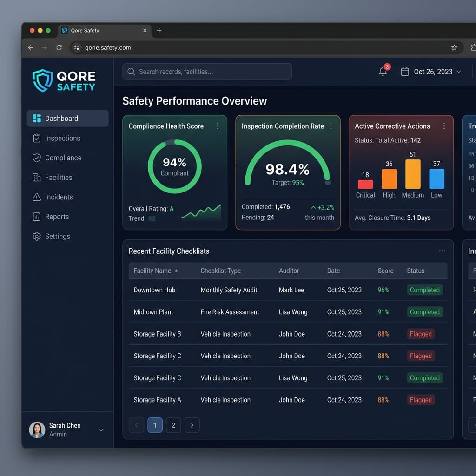Click Storage Facility B row name
This screenshot has height=476, width=476.
[x=157, y=334]
